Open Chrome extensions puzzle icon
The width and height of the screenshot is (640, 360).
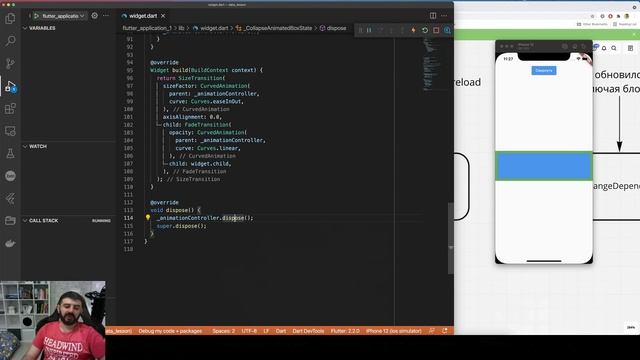tap(618, 16)
